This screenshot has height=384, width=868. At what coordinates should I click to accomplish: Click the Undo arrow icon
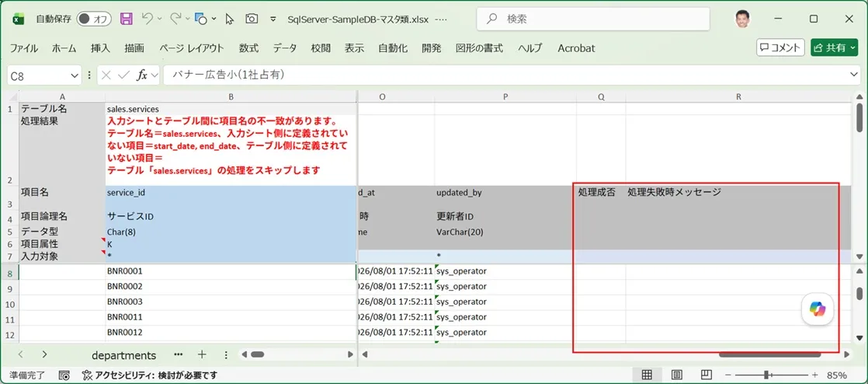(x=148, y=19)
